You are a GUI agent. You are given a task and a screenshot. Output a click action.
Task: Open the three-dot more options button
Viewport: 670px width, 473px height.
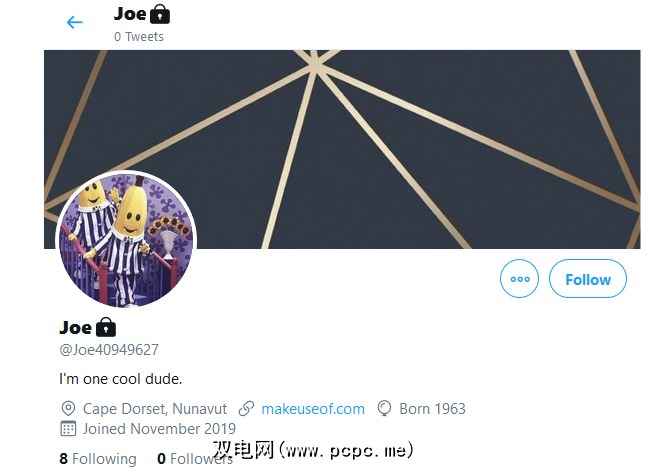[x=519, y=279]
